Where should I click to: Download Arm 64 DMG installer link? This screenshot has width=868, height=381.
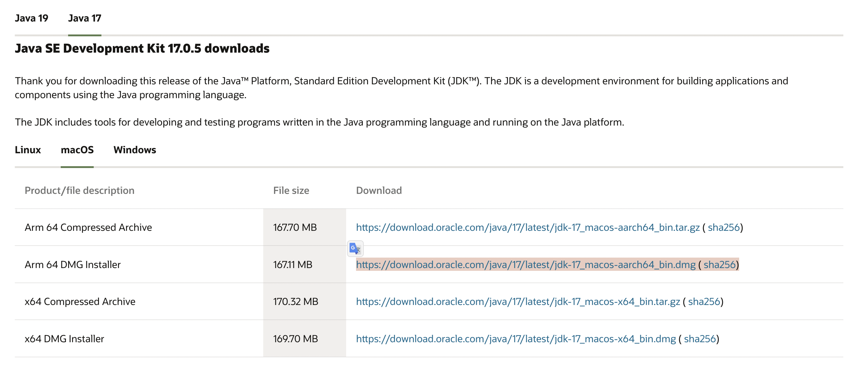[525, 265]
